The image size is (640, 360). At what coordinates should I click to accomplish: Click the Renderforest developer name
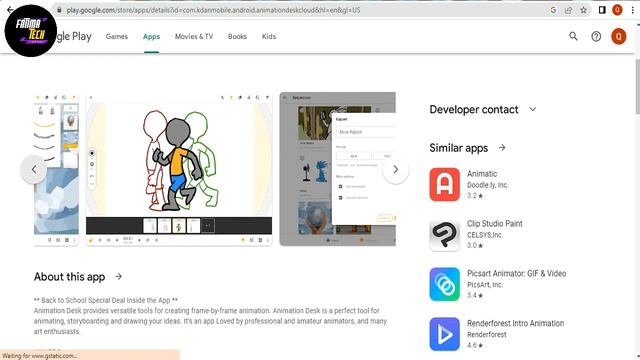click(x=487, y=334)
